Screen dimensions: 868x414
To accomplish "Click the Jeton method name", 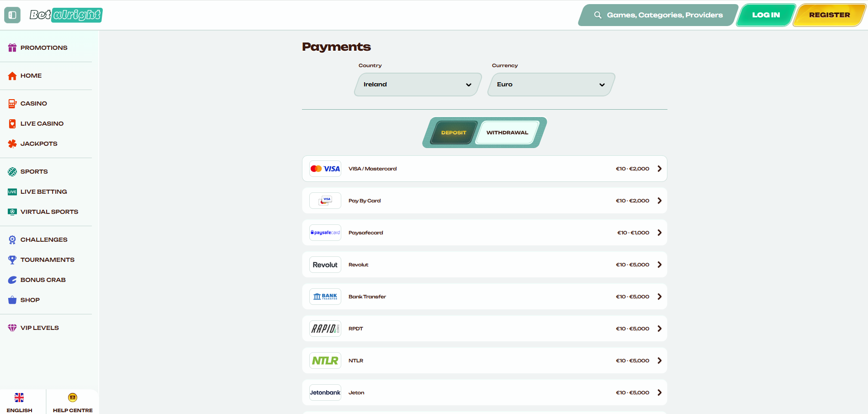I will tap(356, 393).
